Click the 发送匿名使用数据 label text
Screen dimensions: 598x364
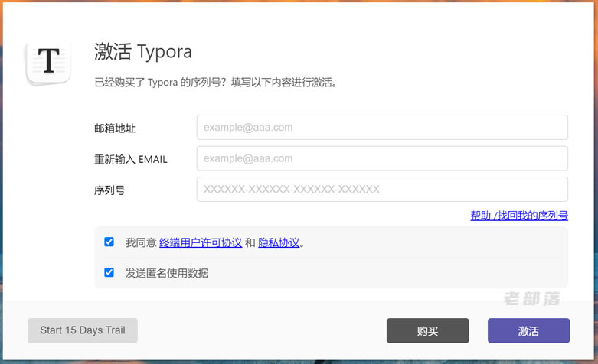point(167,273)
